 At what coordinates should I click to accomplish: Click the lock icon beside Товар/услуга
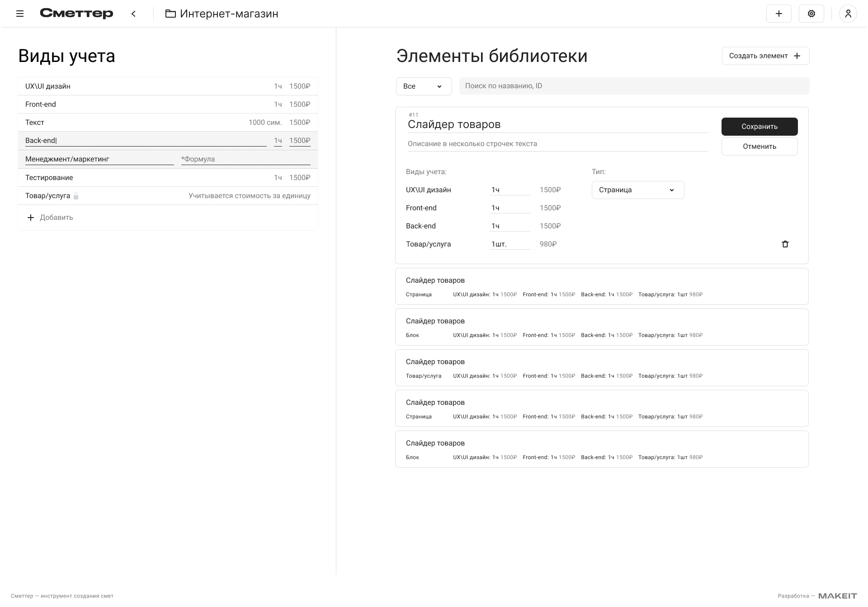[x=76, y=196]
